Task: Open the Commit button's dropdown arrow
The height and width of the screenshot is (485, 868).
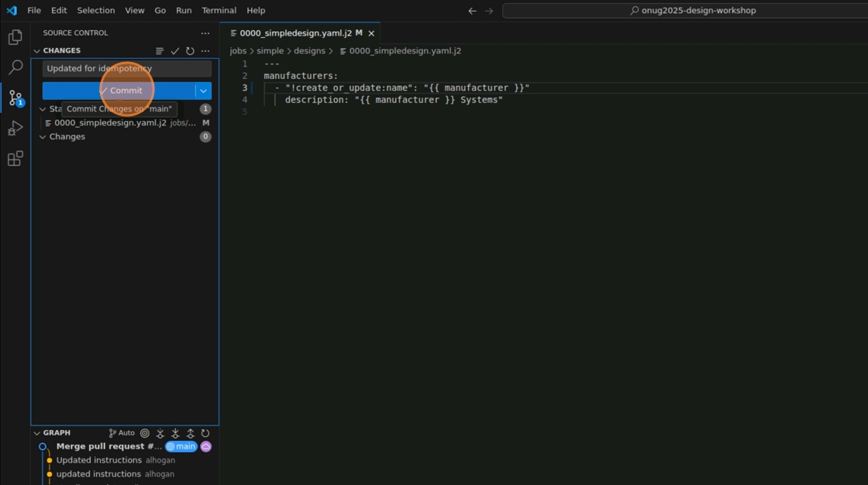Action: pyautogui.click(x=203, y=91)
